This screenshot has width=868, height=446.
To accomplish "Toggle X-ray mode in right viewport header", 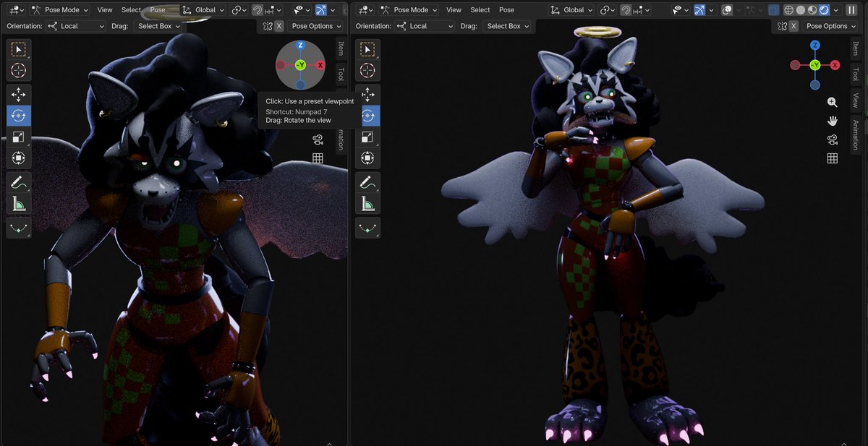I will pos(774,10).
